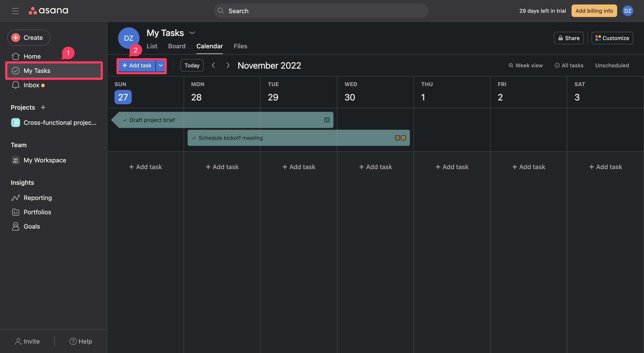Switch to the Files tab
The height and width of the screenshot is (353, 644).
pyautogui.click(x=240, y=46)
